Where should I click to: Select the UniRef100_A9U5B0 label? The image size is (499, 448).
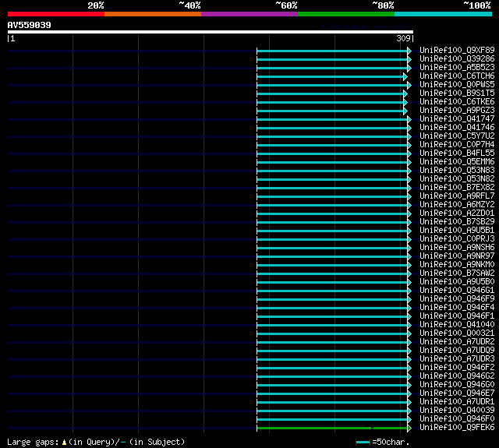coord(457,282)
